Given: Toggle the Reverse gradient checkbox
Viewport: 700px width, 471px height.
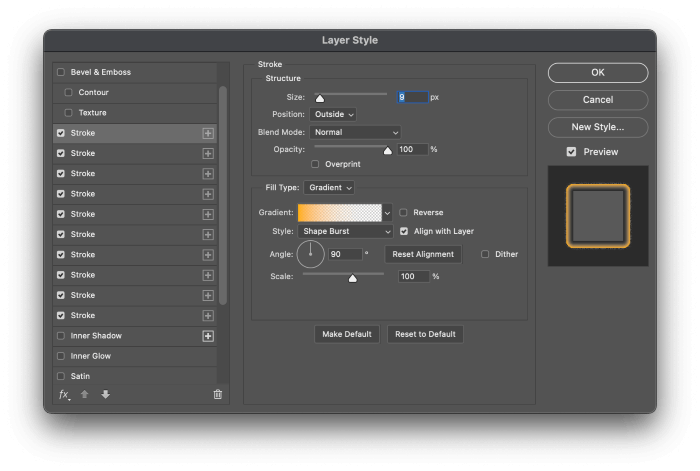Looking at the screenshot, I should point(404,212).
